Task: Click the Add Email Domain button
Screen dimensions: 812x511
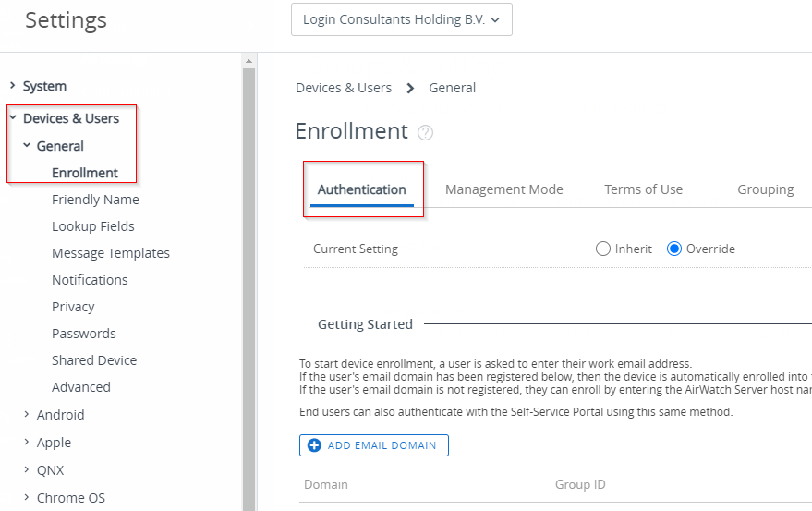Action: (374, 445)
